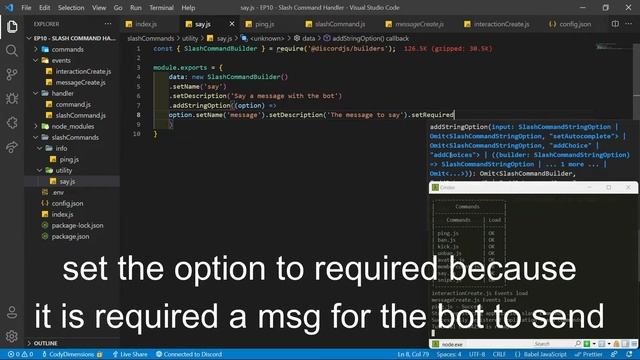
Task: Open Explorer panel more actions ellipsis
Action: [108, 24]
